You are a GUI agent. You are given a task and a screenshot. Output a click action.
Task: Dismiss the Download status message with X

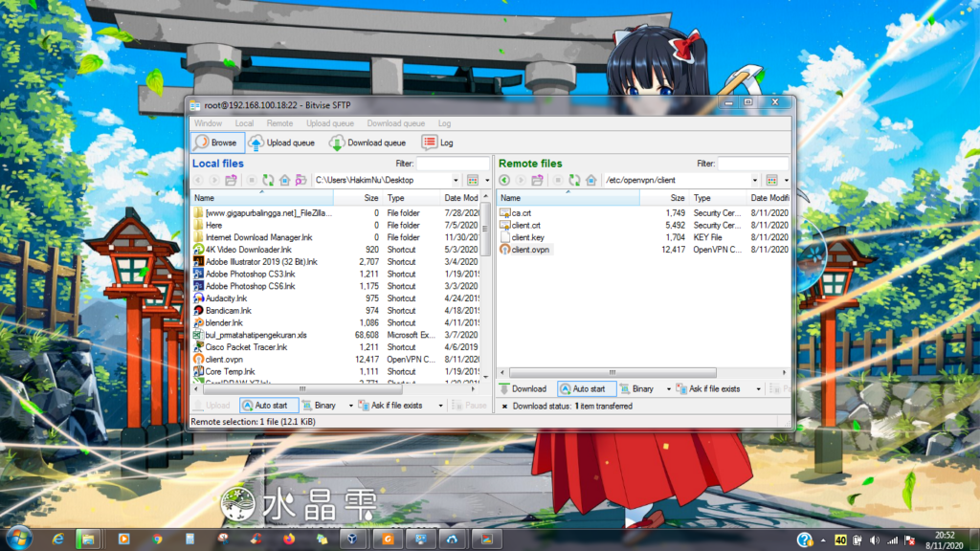(x=504, y=406)
